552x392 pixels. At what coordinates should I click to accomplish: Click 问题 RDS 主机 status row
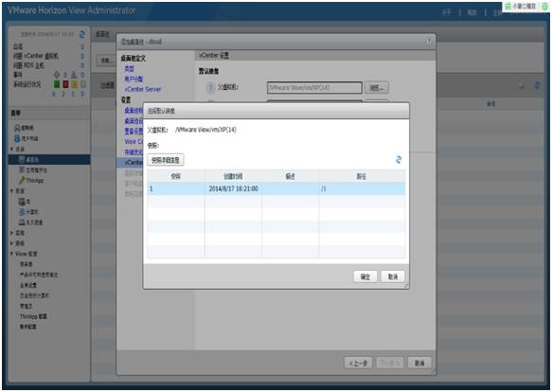click(48, 65)
